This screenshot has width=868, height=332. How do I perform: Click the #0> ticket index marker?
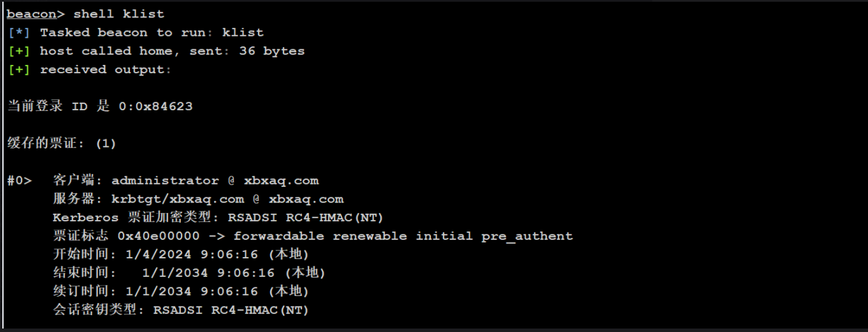[19, 181]
